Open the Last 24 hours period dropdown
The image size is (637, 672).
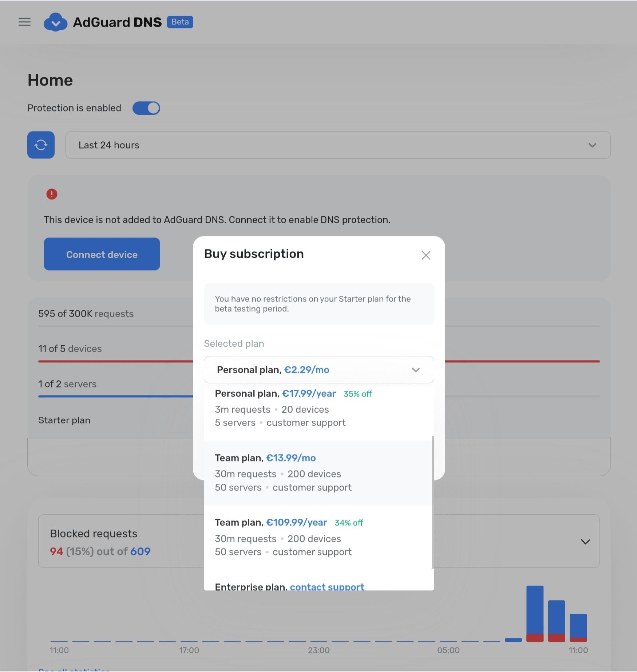(x=337, y=145)
